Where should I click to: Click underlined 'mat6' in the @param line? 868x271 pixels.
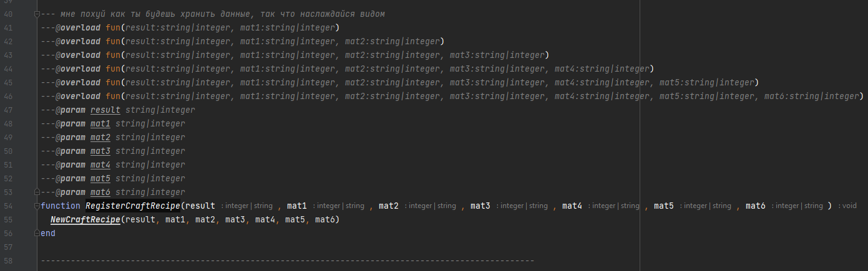coord(100,193)
